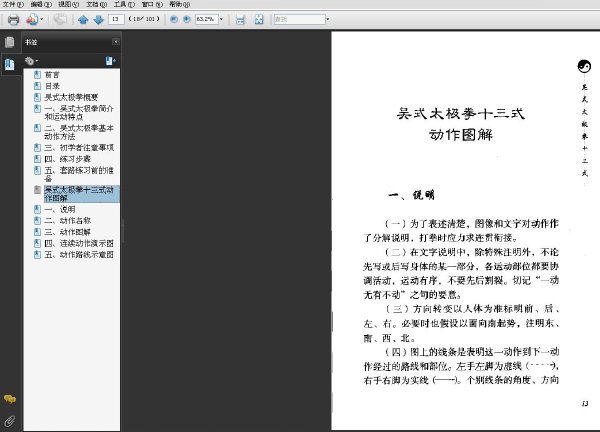Select bookmark 二、动作名称
This screenshot has height=432, width=600.
(67, 221)
